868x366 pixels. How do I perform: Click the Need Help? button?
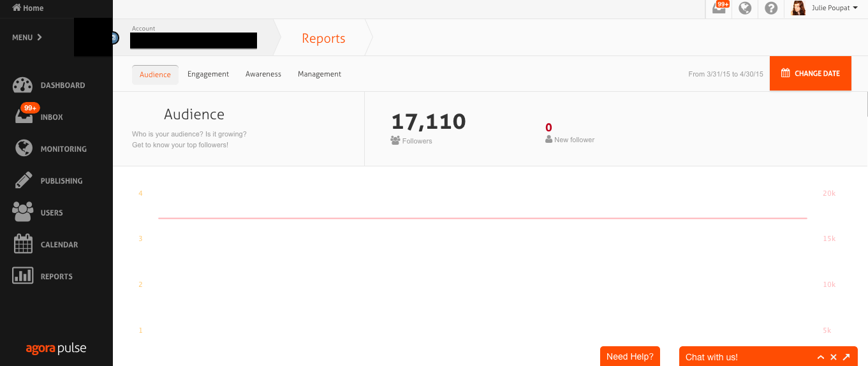pyautogui.click(x=629, y=356)
